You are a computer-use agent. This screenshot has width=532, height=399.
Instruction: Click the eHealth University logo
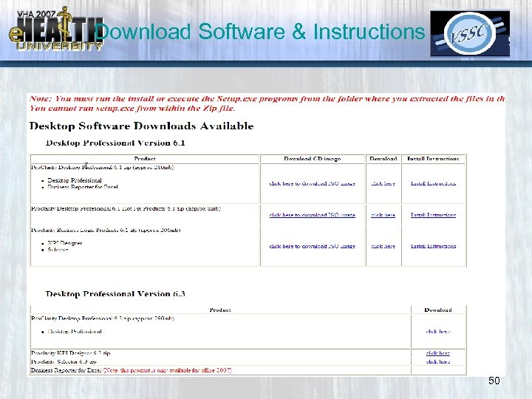56,30
